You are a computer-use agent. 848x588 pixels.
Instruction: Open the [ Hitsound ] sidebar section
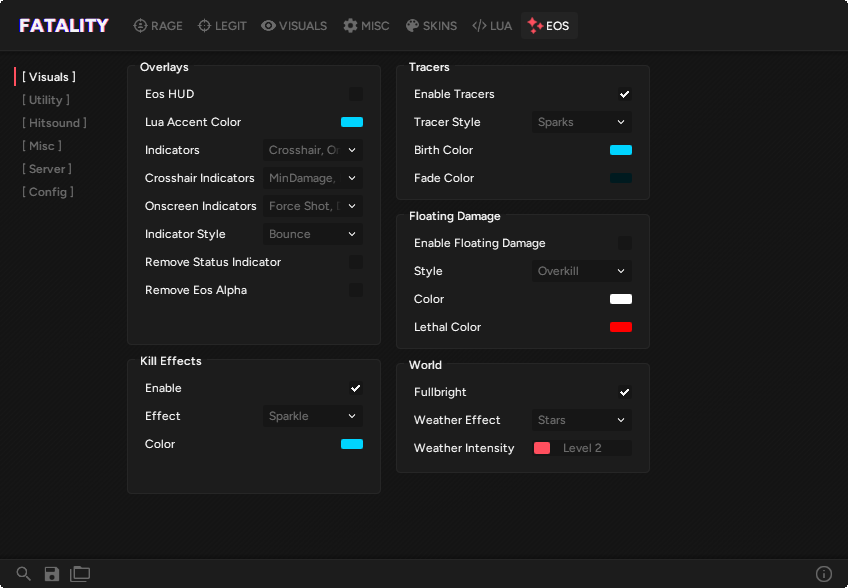coord(54,123)
